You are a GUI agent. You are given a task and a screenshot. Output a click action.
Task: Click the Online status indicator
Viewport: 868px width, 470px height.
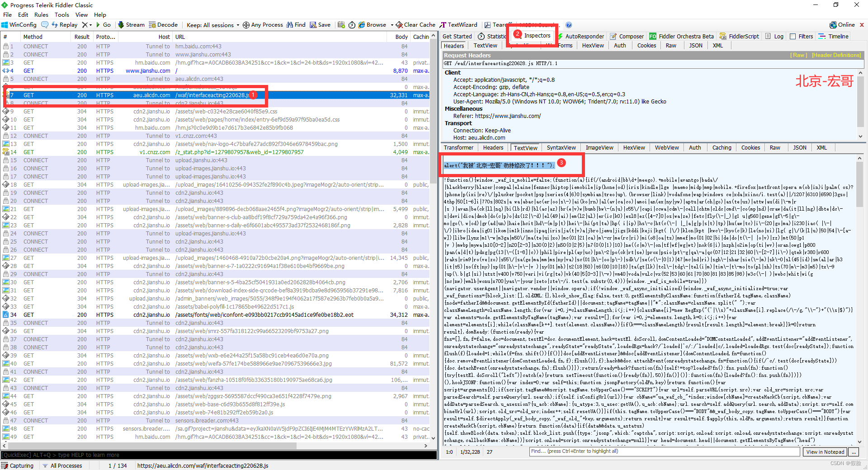tap(842, 25)
